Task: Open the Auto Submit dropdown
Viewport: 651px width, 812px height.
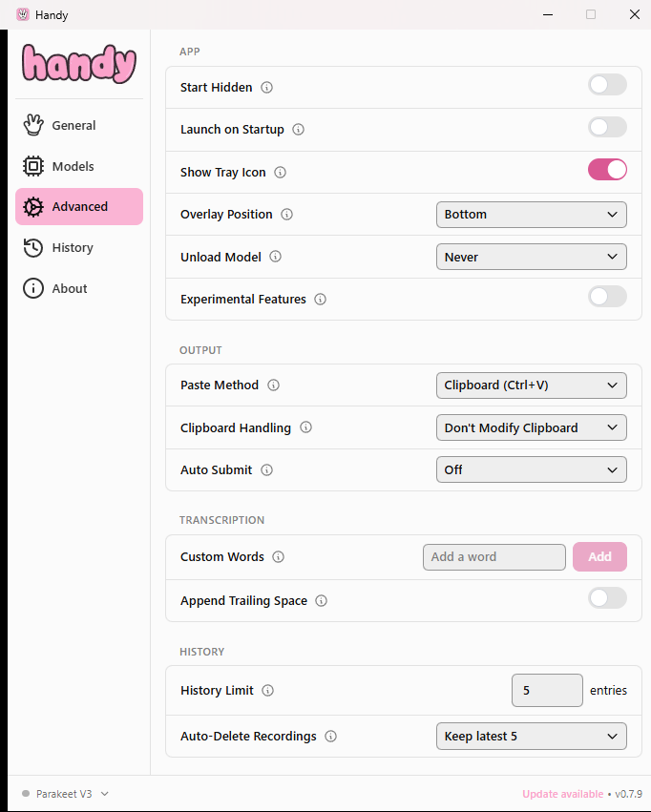Action: [531, 469]
